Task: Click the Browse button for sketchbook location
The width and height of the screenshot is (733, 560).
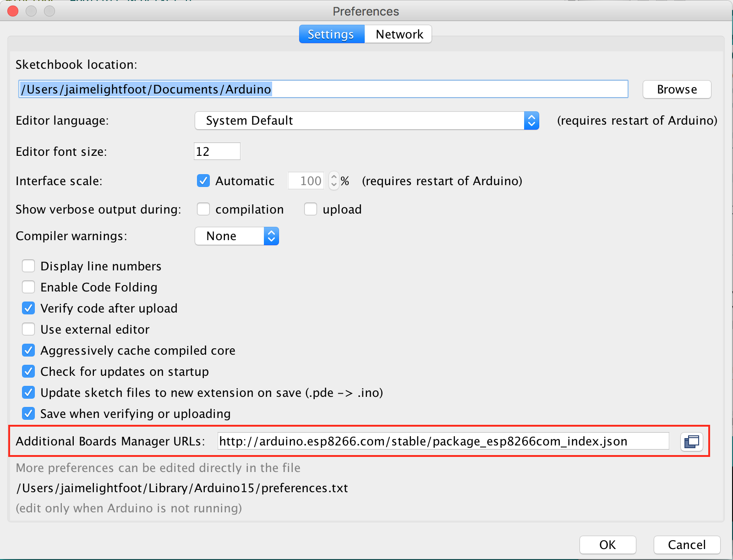Action: coord(677,89)
